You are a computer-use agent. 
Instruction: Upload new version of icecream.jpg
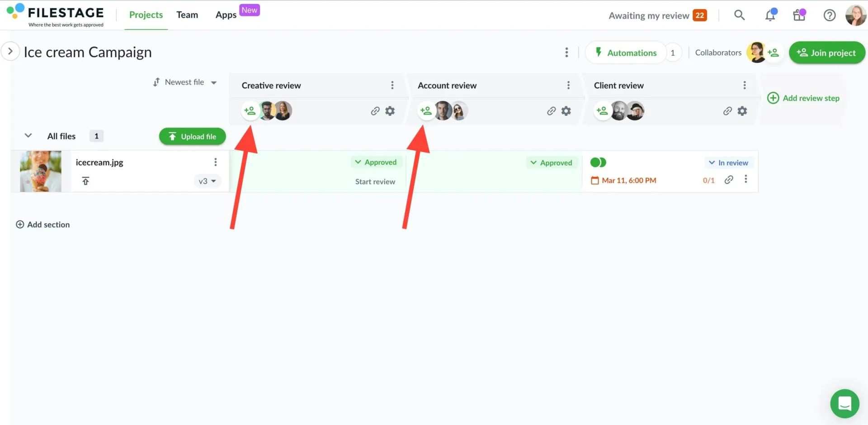point(85,181)
